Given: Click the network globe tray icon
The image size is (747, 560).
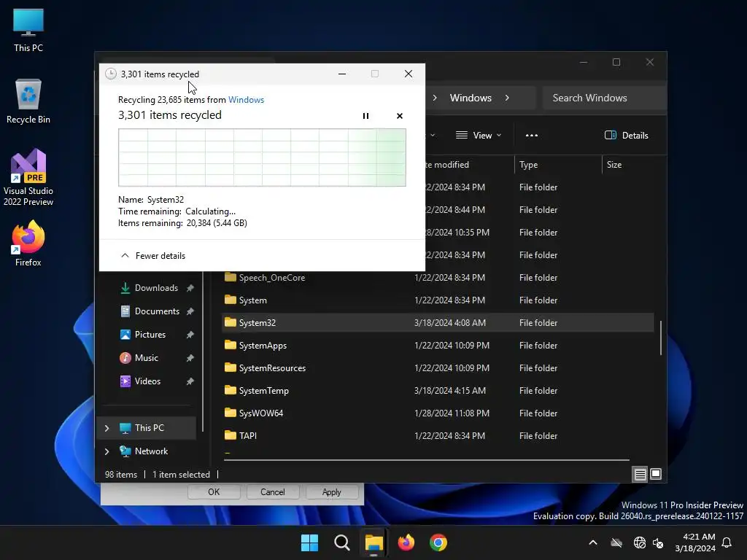Looking at the screenshot, I should (639, 542).
